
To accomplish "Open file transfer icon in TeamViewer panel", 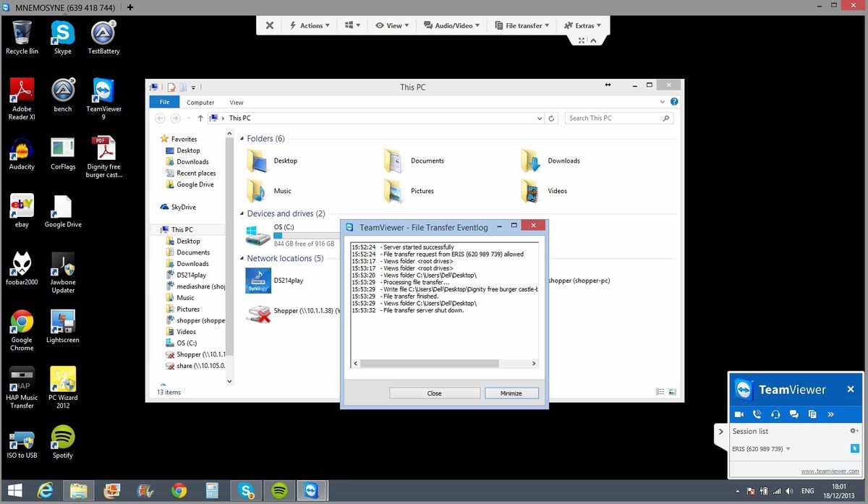I will 812,414.
